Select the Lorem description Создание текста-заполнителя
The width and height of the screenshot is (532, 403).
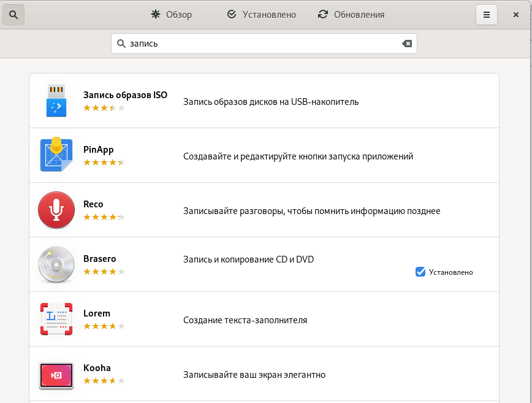245,320
